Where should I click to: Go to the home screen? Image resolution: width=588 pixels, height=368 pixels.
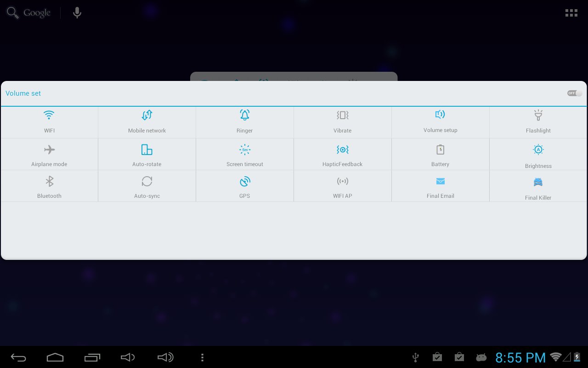pyautogui.click(x=55, y=357)
